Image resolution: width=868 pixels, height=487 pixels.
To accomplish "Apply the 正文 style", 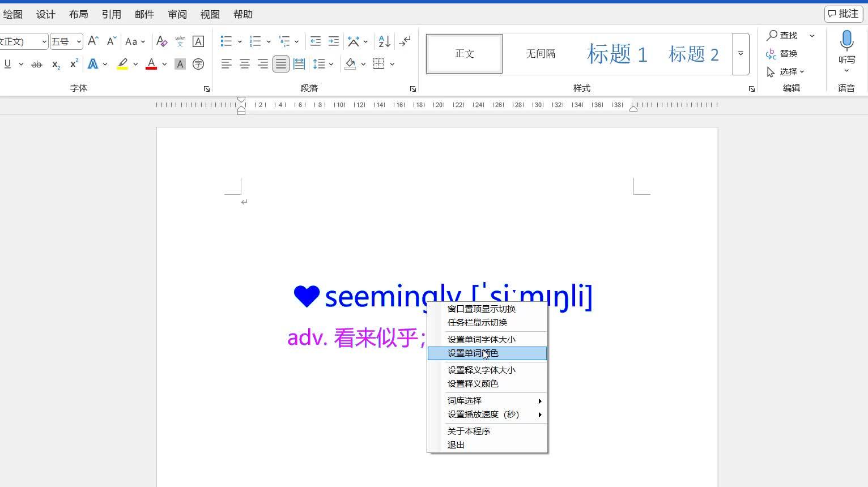I will tap(464, 54).
